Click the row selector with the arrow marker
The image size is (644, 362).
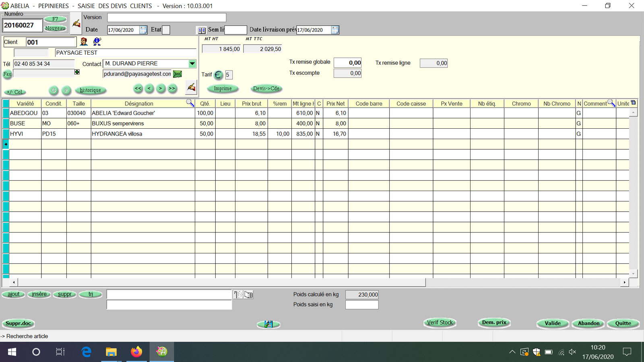tap(6, 144)
